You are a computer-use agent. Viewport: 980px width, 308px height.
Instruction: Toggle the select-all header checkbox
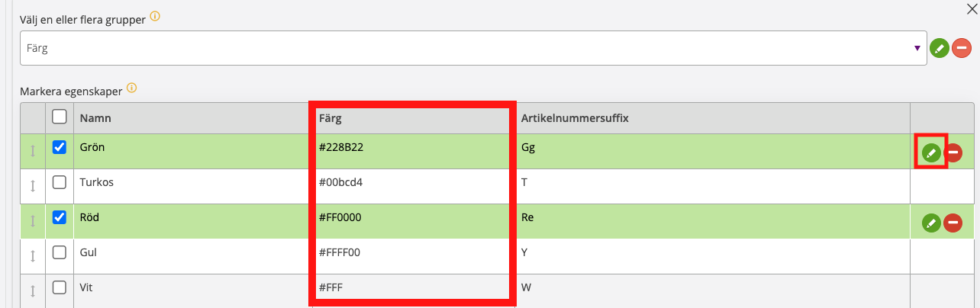pyautogui.click(x=60, y=117)
